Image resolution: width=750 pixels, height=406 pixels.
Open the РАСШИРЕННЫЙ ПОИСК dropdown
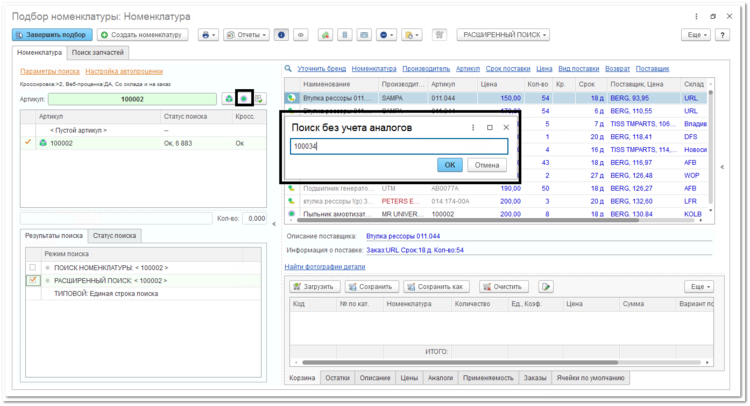(503, 35)
